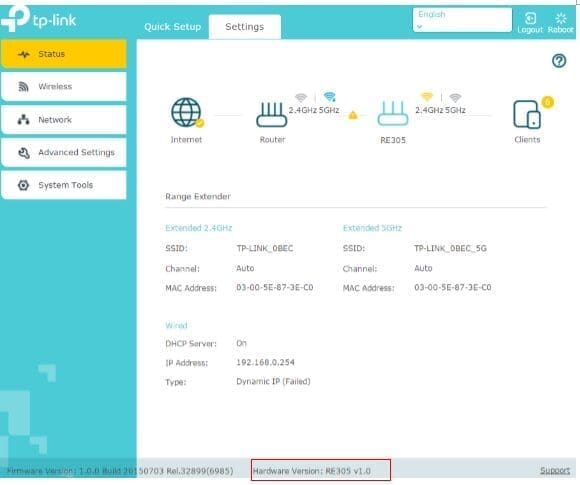Screen dimensions: 580x485
Task: Click the Logout icon
Action: point(530,18)
